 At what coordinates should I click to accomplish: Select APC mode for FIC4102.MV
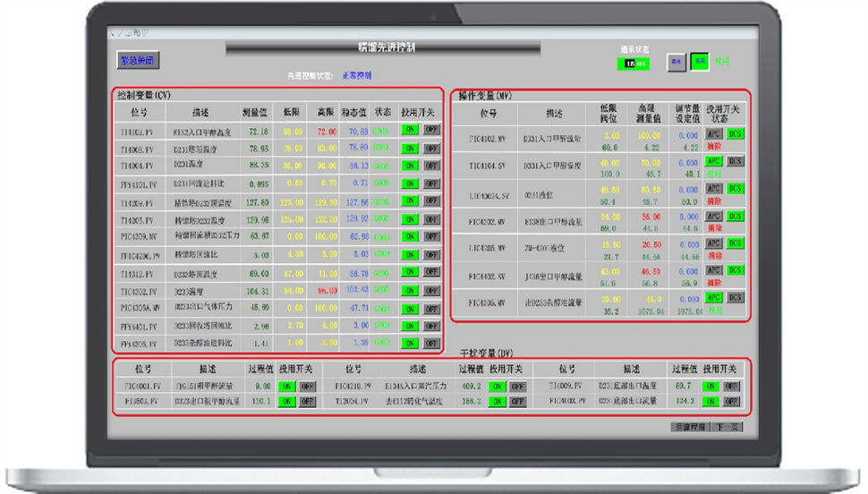[x=714, y=134]
